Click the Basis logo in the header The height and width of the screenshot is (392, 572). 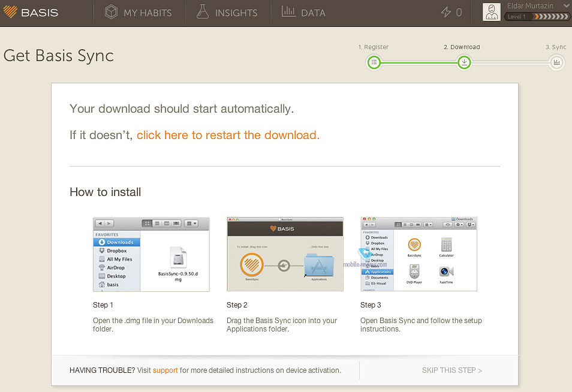(31, 13)
